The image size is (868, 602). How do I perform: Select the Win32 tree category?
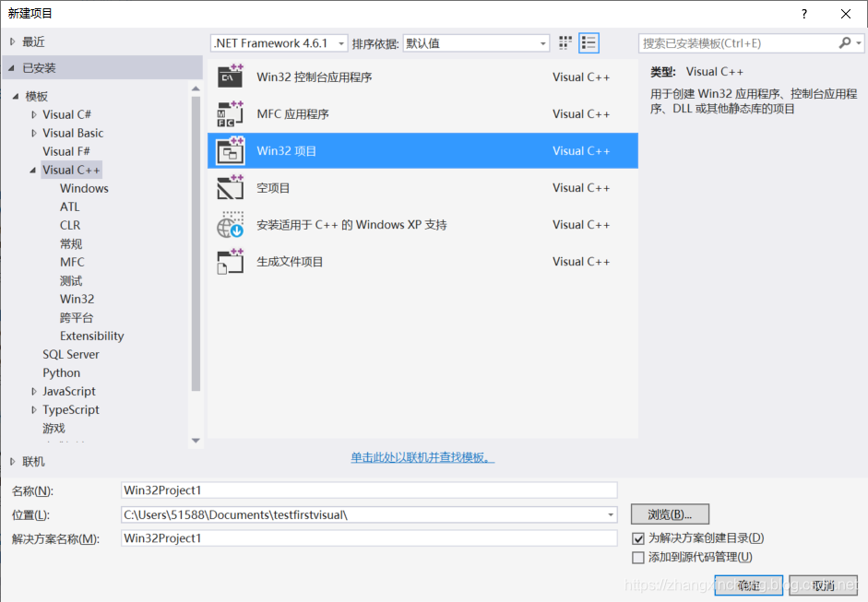tap(77, 300)
